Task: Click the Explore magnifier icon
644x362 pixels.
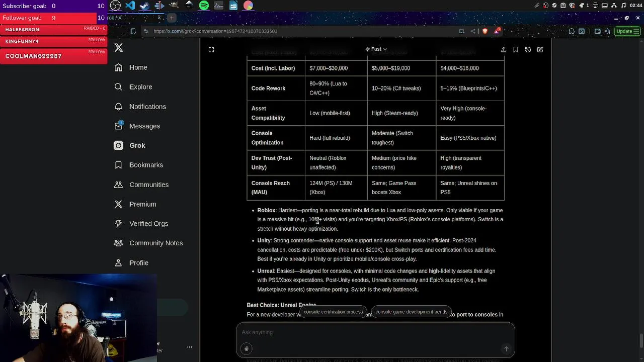Action: pyautogui.click(x=118, y=87)
